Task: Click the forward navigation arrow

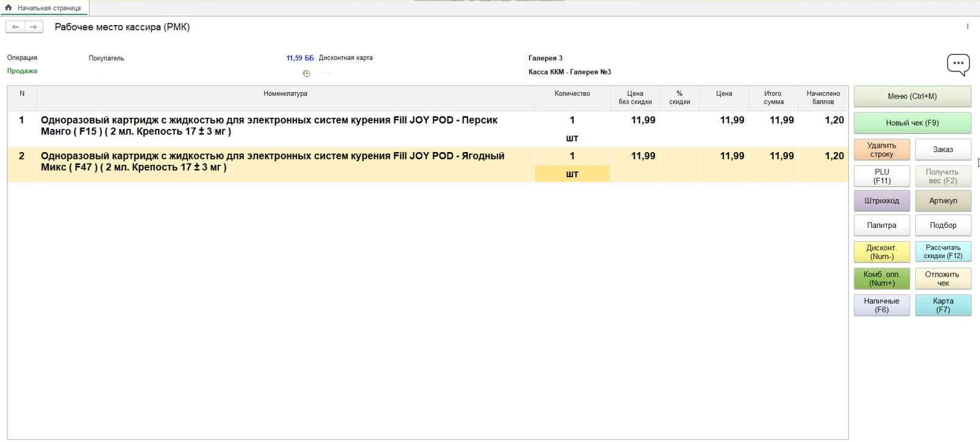Action: (x=34, y=27)
